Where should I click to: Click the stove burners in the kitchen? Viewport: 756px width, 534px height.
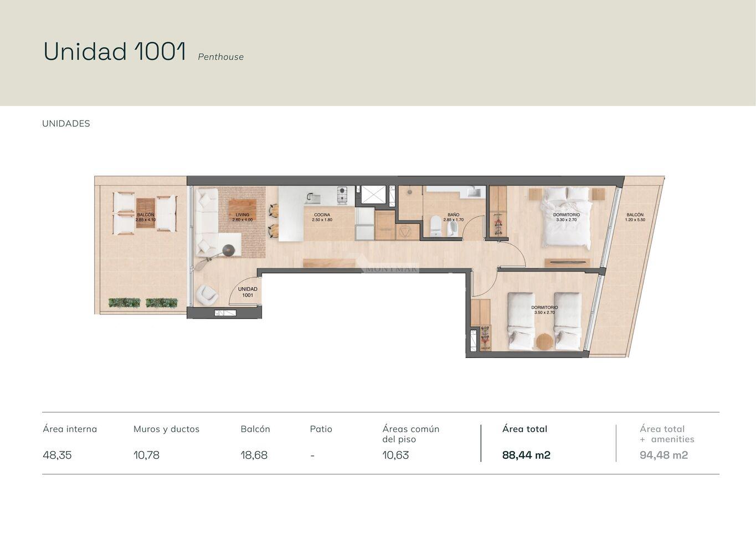tap(342, 194)
